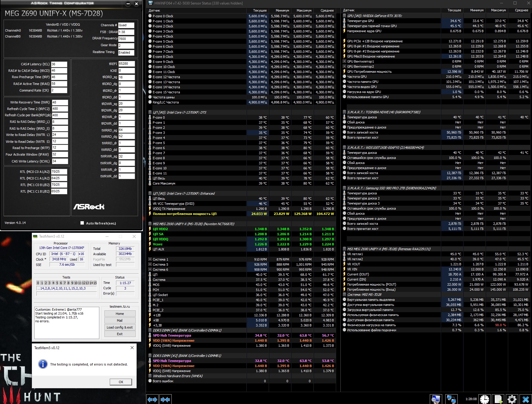Select the GPU Потребляемая мощность row
This screenshot has width=532, height=404.
(436, 72)
